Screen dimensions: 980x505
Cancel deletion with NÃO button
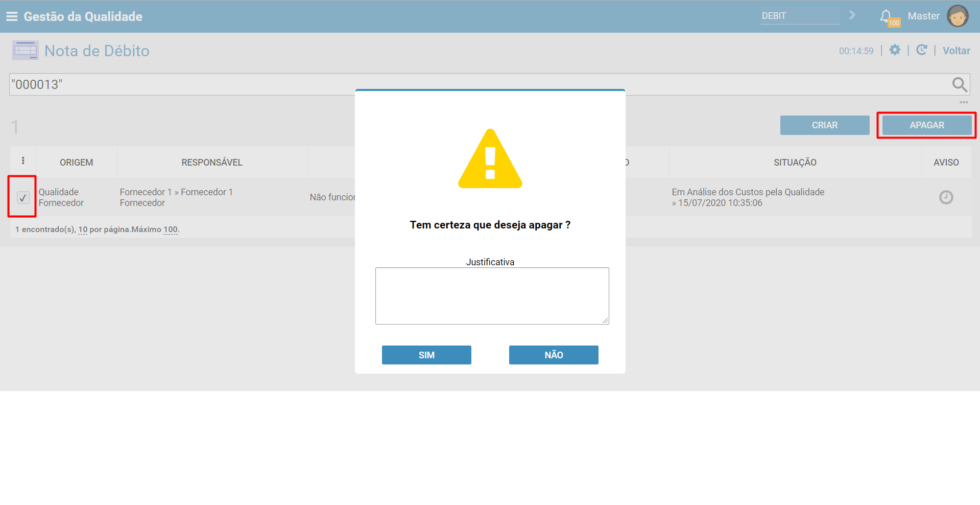pos(554,355)
